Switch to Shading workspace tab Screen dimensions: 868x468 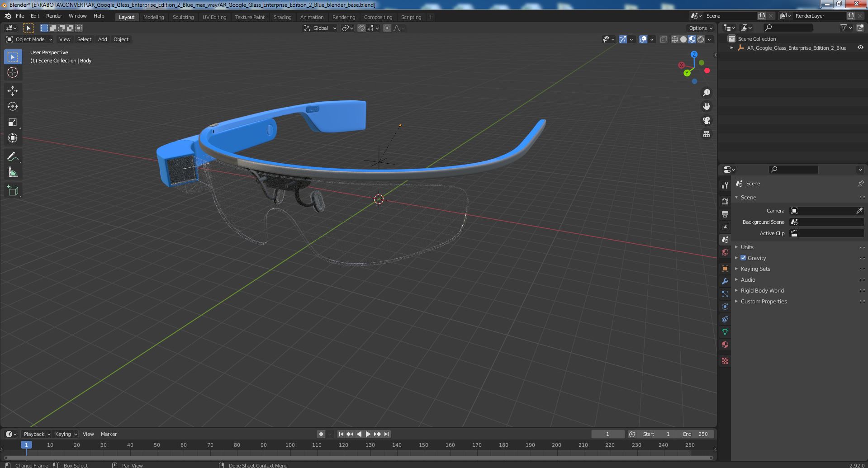click(282, 17)
